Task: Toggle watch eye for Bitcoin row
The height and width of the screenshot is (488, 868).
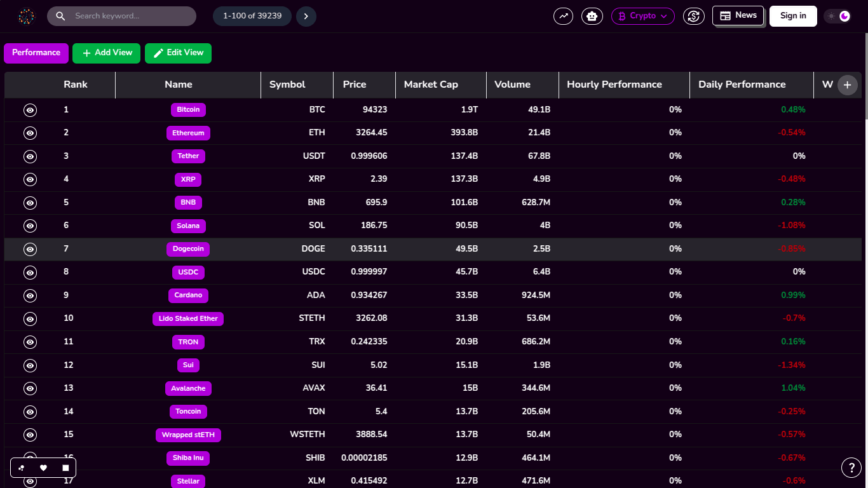Action: [30, 110]
